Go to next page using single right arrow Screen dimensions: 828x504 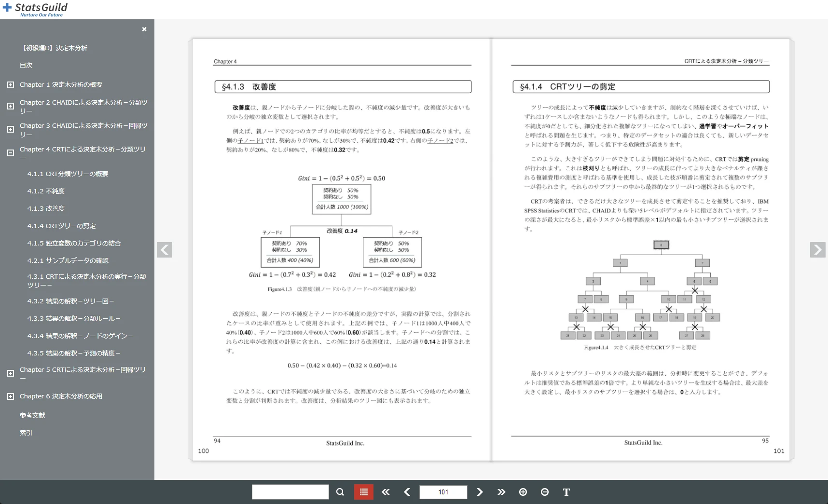(480, 492)
